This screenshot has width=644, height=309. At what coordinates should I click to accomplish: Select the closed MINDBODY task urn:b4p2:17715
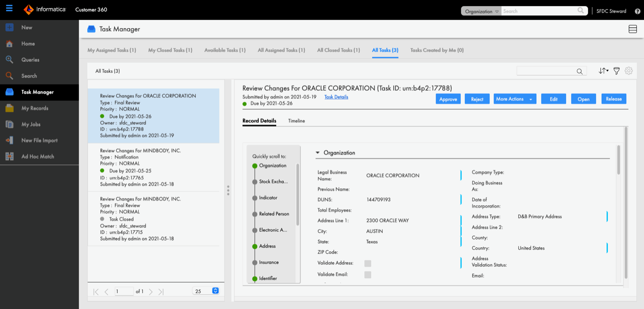point(153,219)
